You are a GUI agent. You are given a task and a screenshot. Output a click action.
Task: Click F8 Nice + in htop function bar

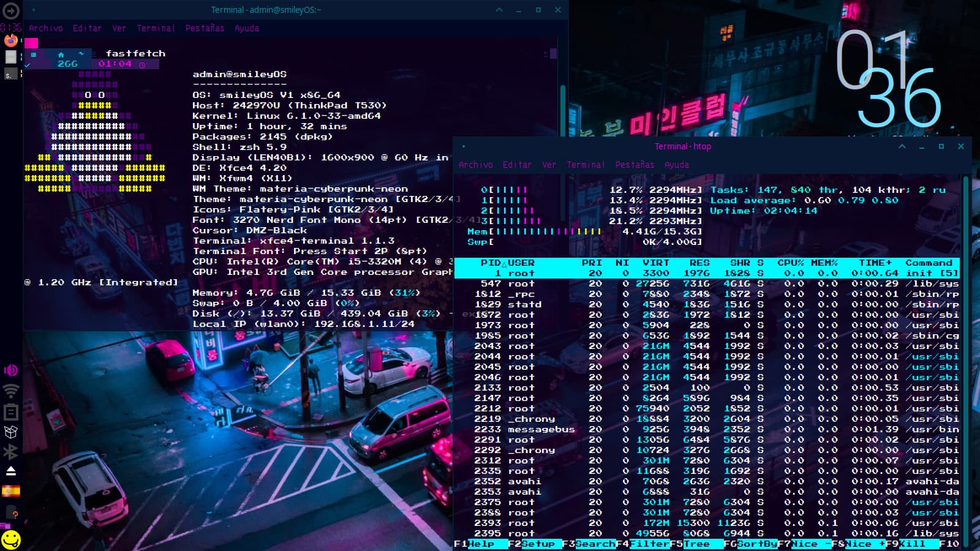858,544
